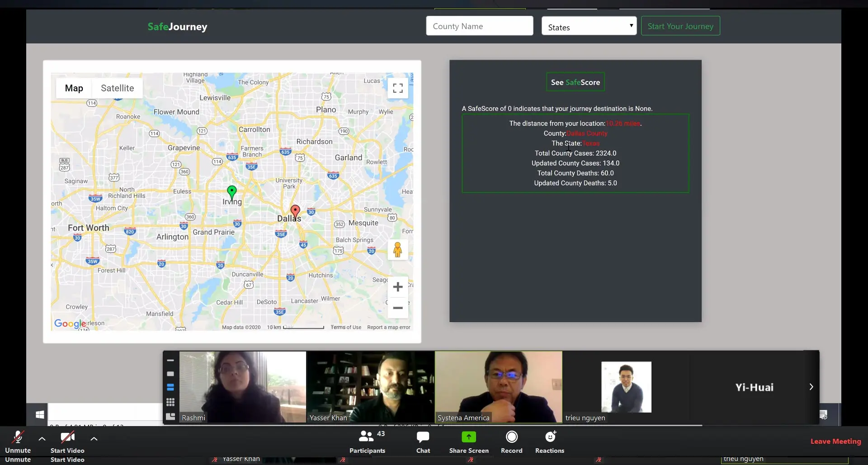Zoom in the map with plus button
The image size is (868, 465).
[x=398, y=287]
